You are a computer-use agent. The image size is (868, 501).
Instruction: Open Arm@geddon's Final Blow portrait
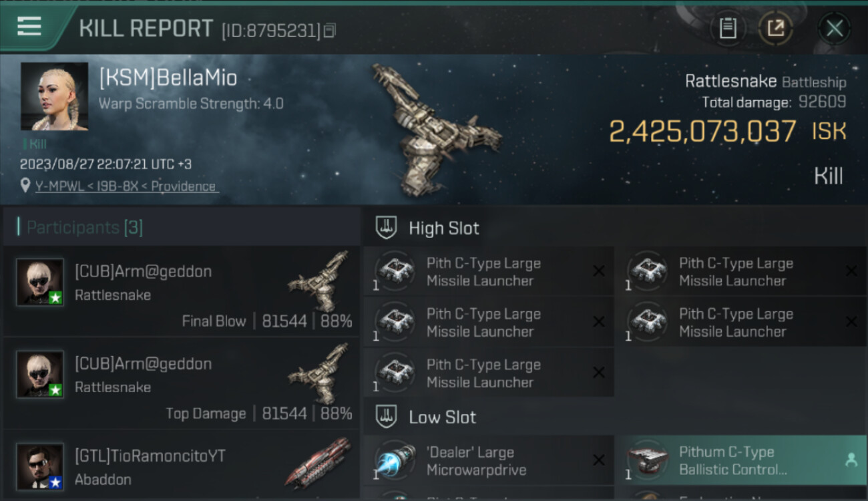coord(40,282)
